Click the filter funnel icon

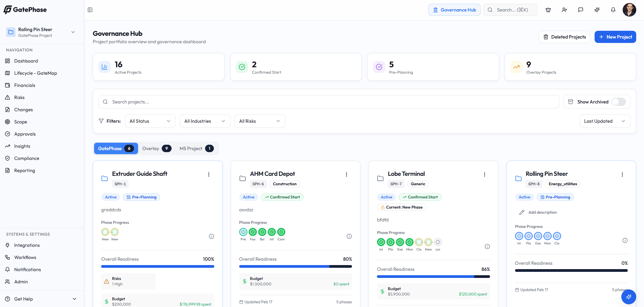click(x=101, y=121)
